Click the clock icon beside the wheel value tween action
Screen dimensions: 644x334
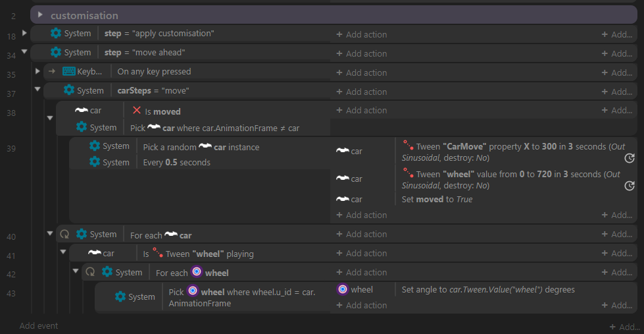click(630, 186)
